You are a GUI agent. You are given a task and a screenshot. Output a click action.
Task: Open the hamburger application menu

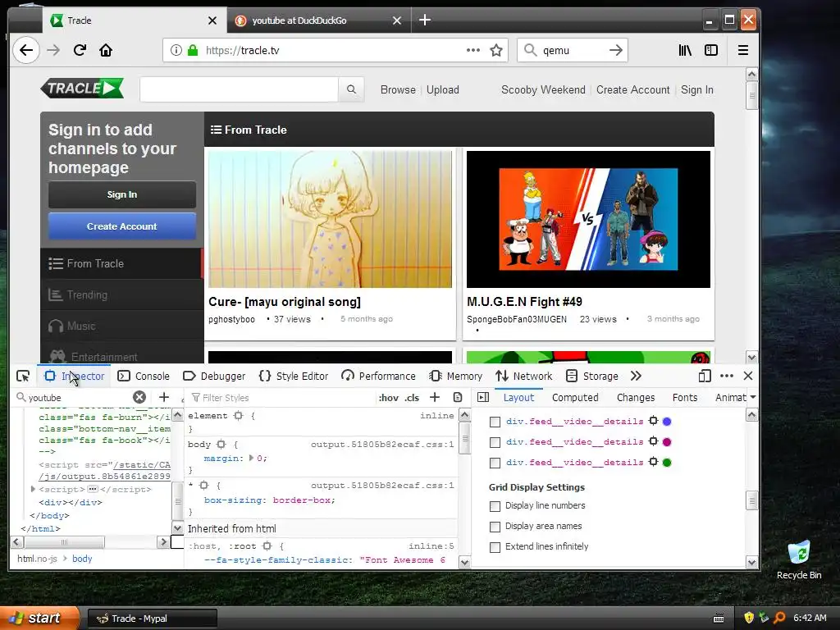pos(743,50)
